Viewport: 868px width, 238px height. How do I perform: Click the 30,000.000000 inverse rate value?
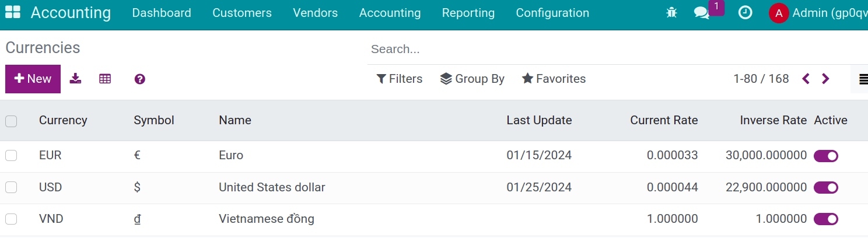(x=766, y=156)
